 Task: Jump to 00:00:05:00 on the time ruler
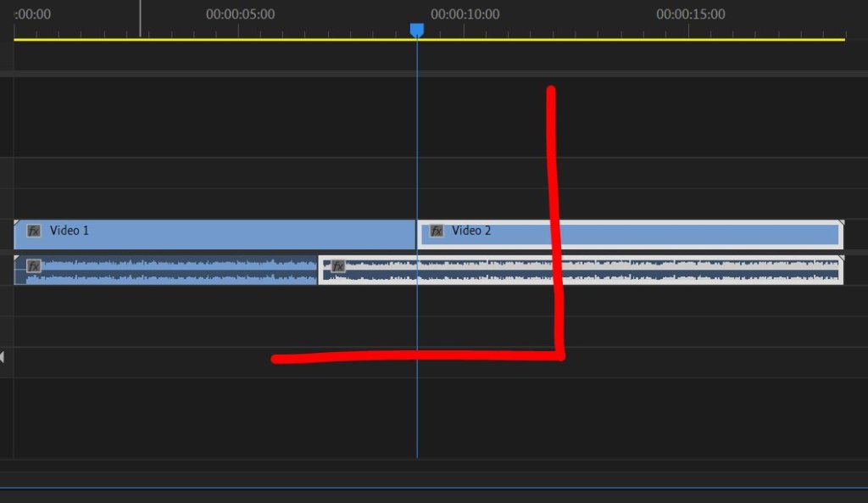pyautogui.click(x=240, y=14)
